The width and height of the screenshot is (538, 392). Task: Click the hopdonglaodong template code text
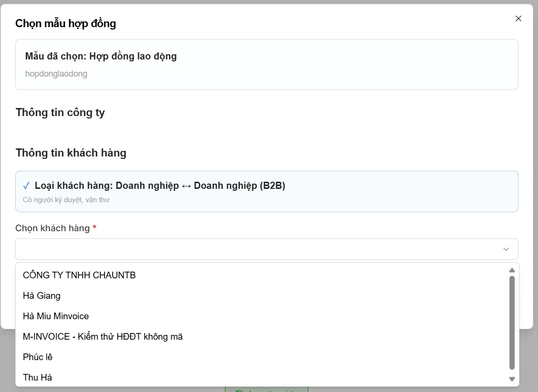click(x=56, y=74)
